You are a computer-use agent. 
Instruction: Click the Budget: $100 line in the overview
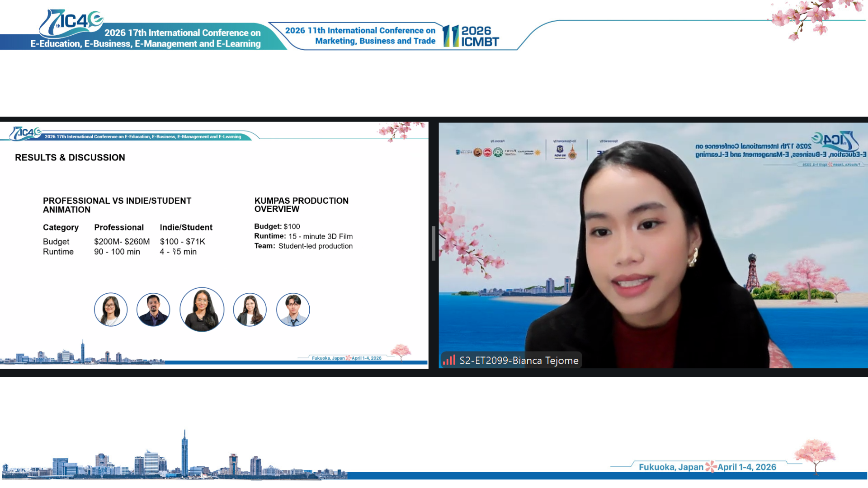click(x=277, y=226)
